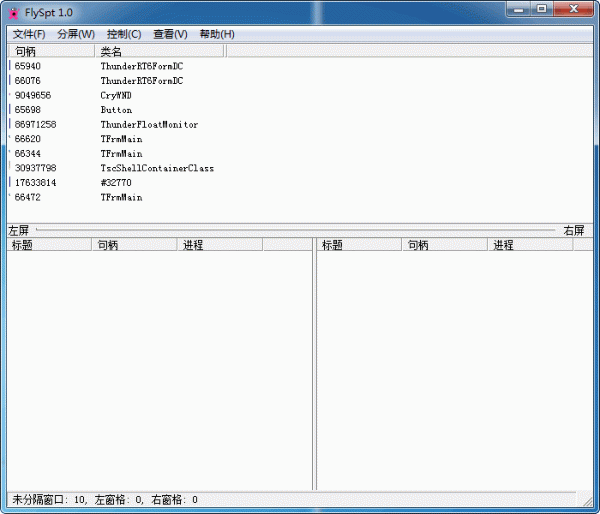Open the 分屏(W) menu
This screenshot has height=514, width=600.
76,34
